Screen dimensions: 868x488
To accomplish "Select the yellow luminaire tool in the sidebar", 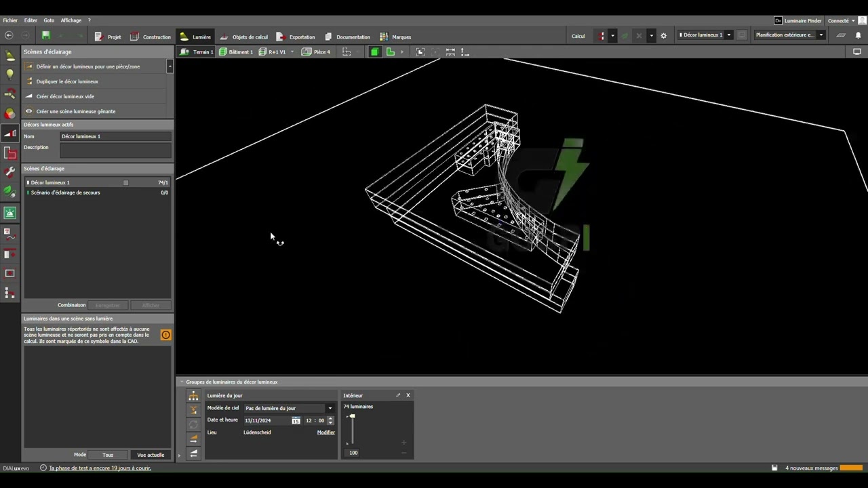I will (x=9, y=56).
